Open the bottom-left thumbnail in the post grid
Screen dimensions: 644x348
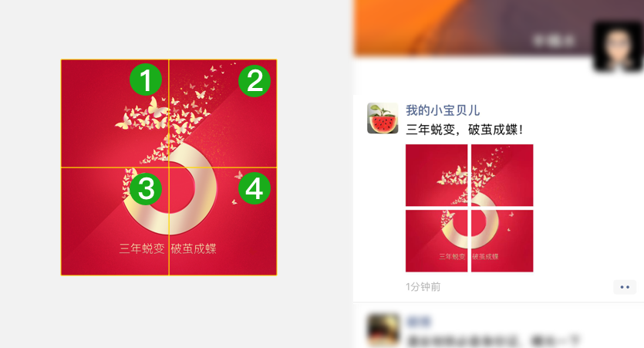tap(437, 241)
